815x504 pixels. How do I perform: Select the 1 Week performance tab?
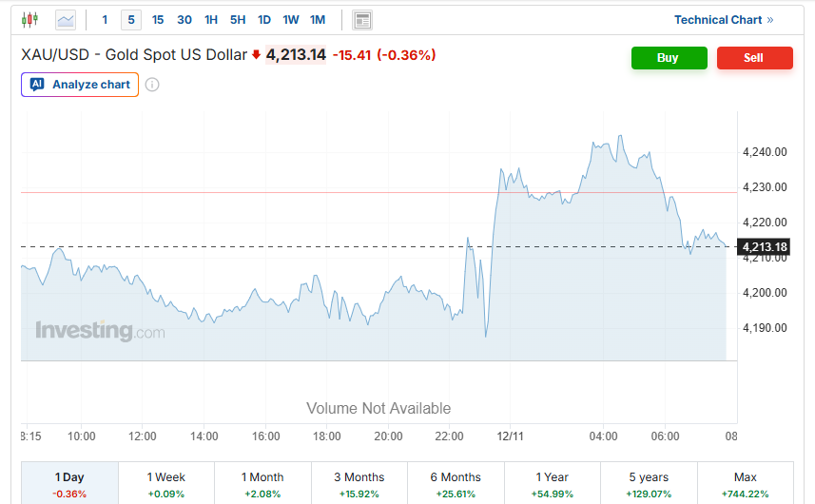click(166, 483)
